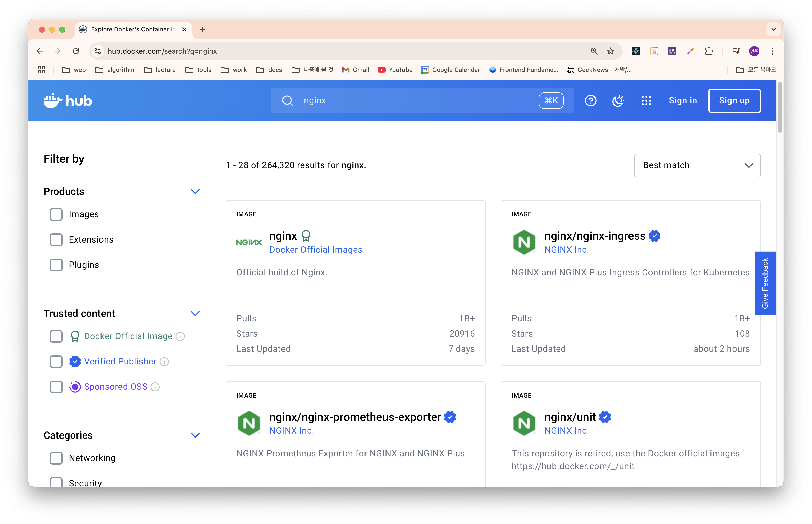Click Verified Publisher info icon

click(164, 361)
